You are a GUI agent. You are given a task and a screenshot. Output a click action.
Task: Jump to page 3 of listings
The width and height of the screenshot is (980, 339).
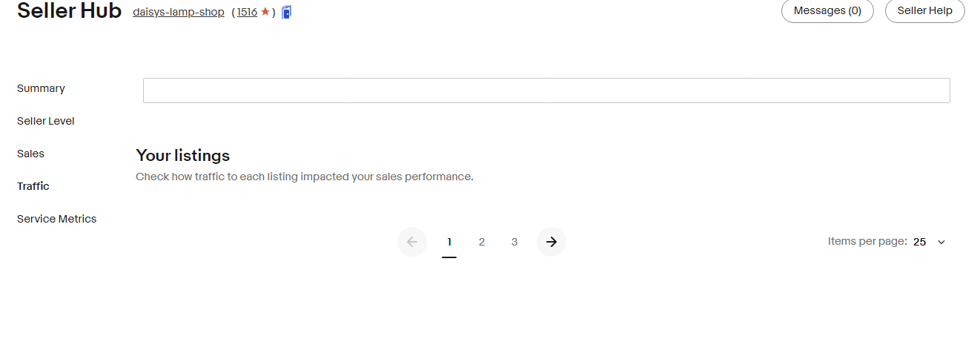(514, 242)
